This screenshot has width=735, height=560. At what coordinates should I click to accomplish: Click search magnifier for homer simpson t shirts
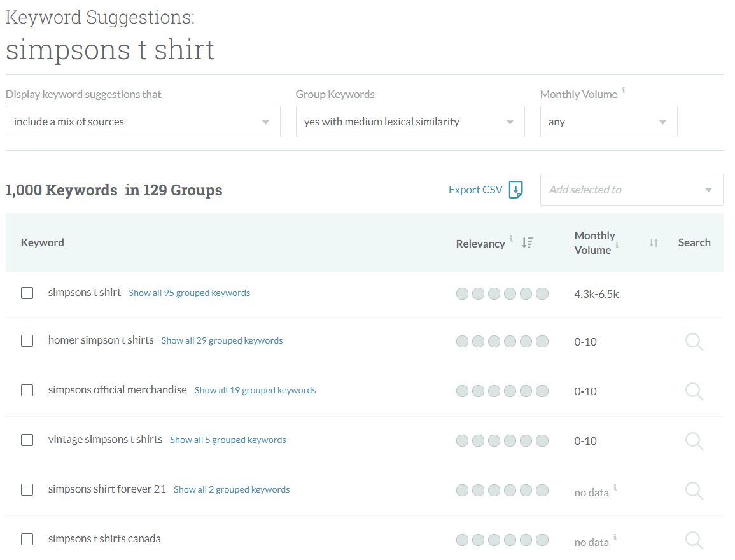point(694,342)
